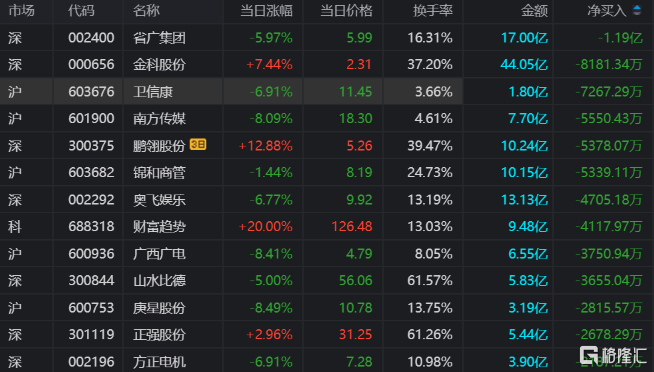
Task: Click the 格隆汇 watermark logo
Action: 613,355
